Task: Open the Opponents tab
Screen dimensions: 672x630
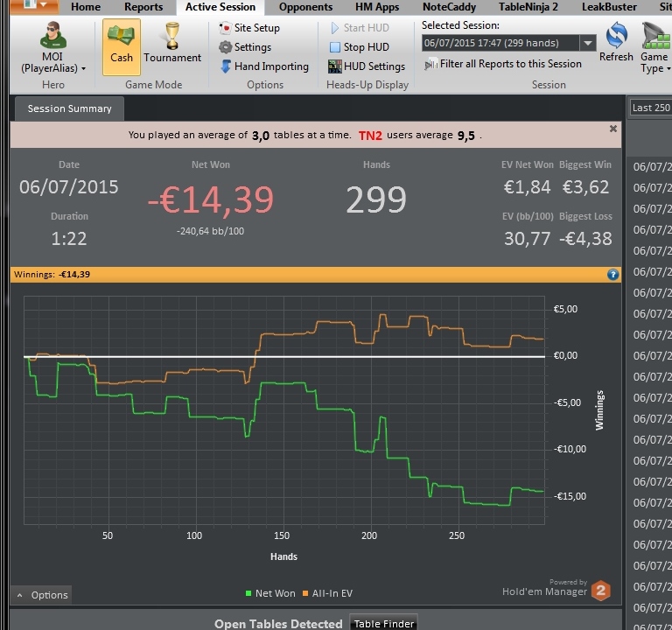Action: [x=305, y=7]
